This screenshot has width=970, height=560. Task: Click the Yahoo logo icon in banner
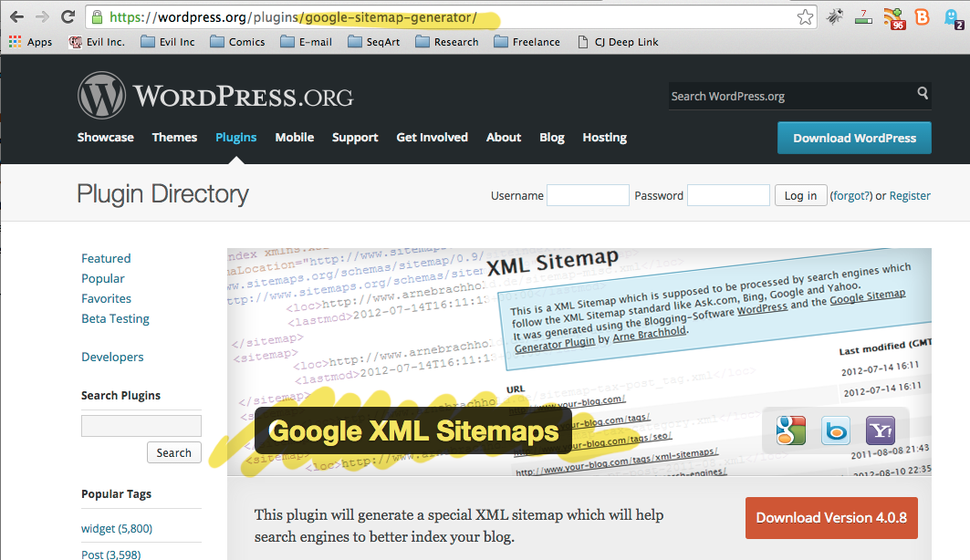881,431
